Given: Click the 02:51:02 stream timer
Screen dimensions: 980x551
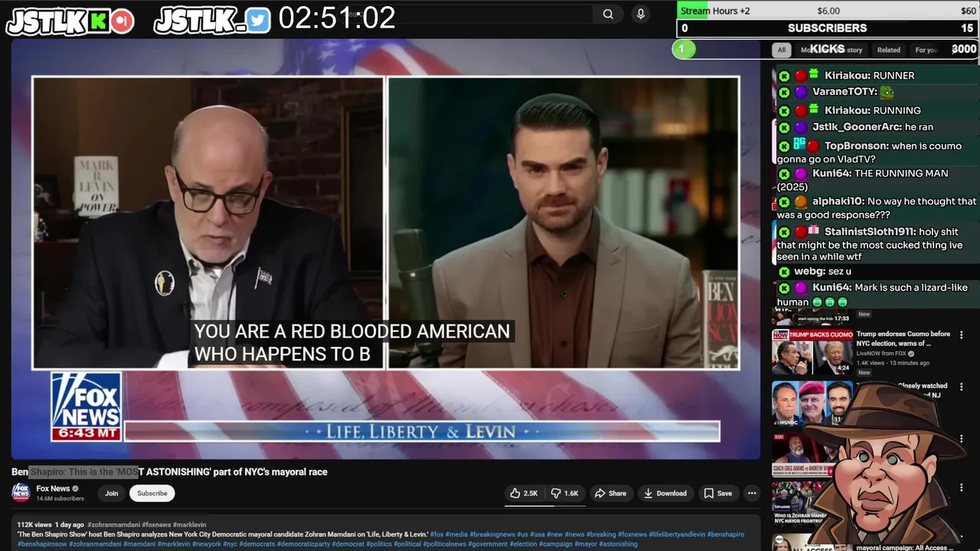Looking at the screenshot, I should 337,18.
